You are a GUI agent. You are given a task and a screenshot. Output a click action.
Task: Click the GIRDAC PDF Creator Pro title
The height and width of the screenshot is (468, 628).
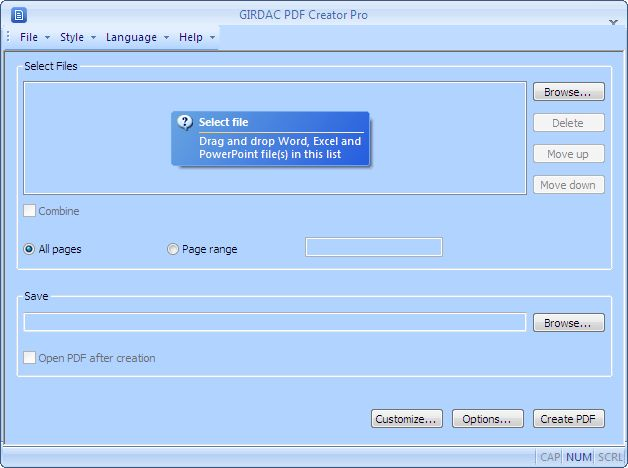pos(303,15)
